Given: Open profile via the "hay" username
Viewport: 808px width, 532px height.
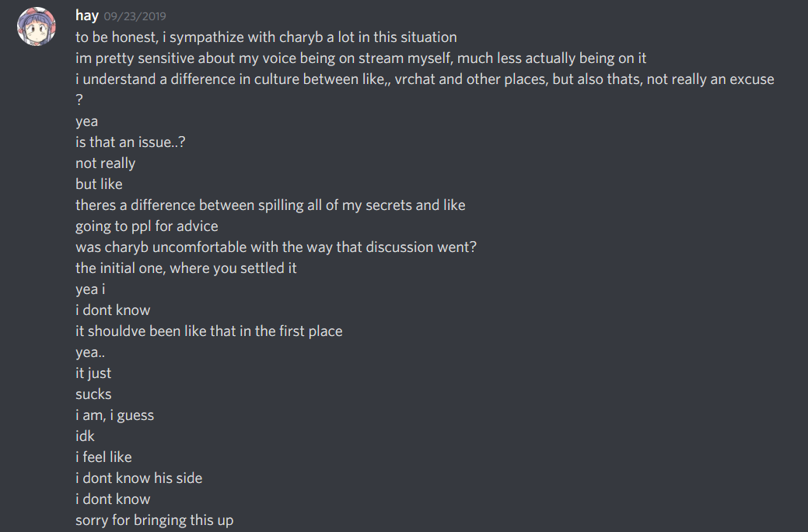Looking at the screenshot, I should click(x=86, y=16).
